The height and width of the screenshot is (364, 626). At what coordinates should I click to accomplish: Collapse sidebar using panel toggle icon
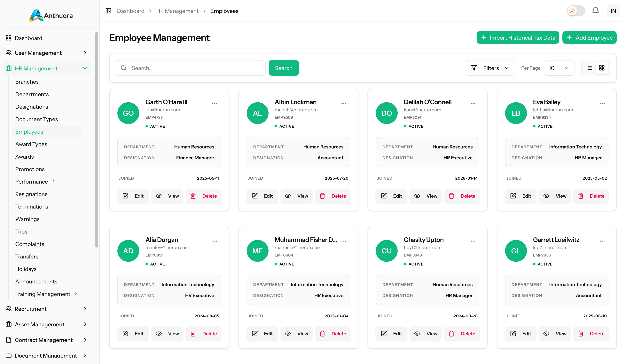click(108, 11)
